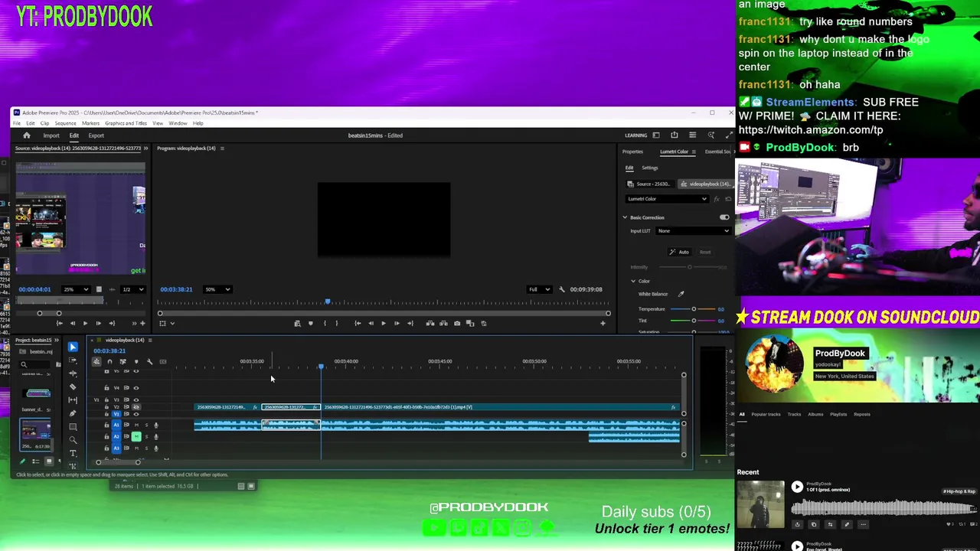This screenshot has width=980, height=551.
Task: Play Program monitor video
Action: (384, 323)
